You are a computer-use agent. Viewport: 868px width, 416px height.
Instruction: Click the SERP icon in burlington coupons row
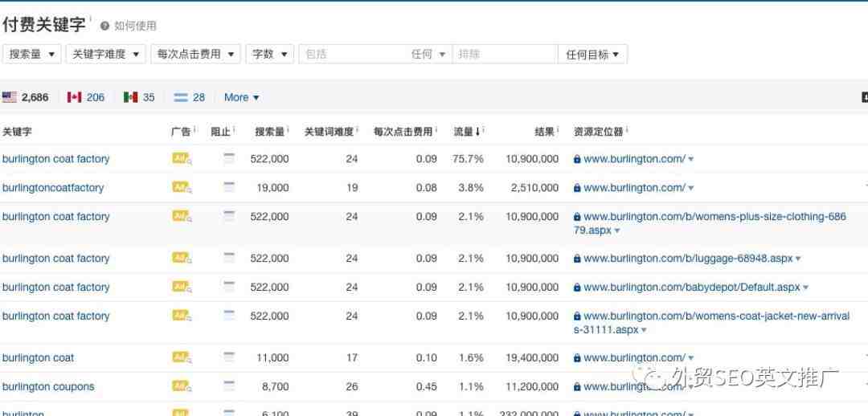229,386
